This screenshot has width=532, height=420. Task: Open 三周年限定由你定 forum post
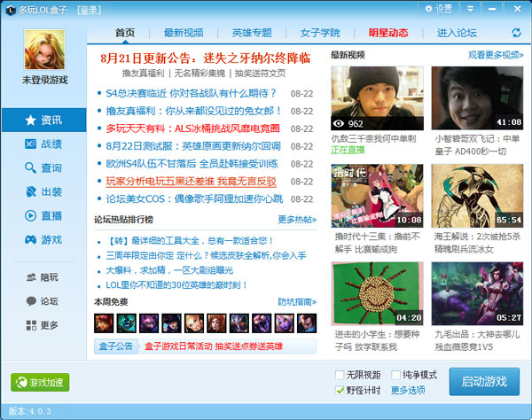pyautogui.click(x=206, y=255)
